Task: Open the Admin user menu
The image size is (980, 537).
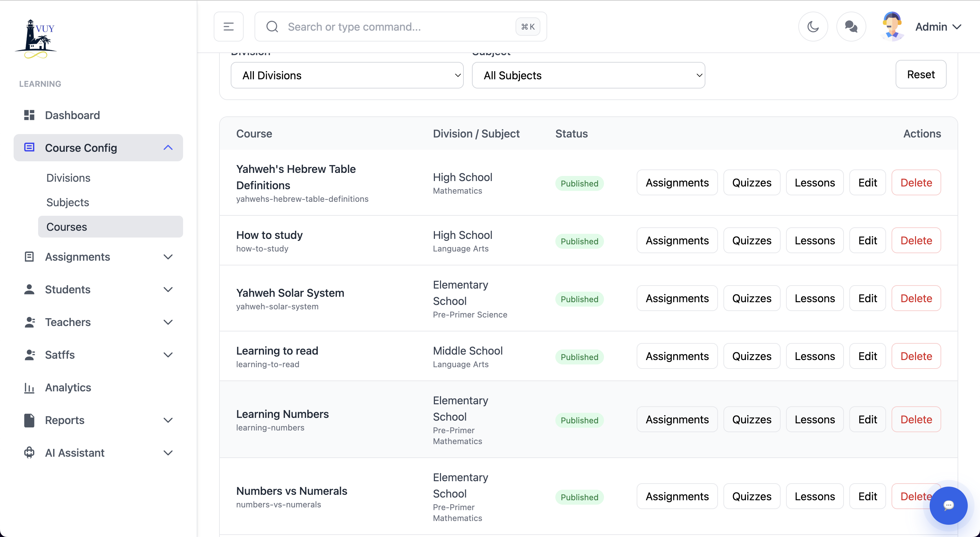Action: point(938,27)
